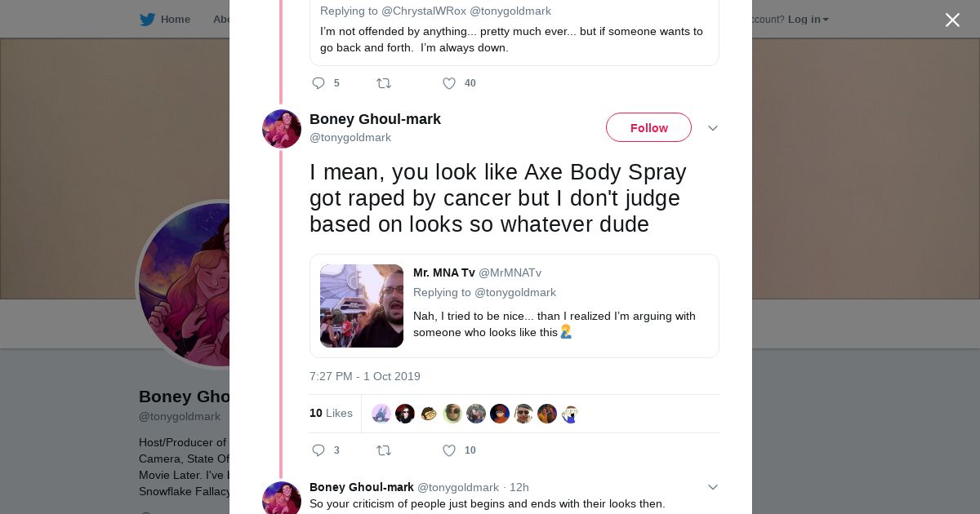Expand options chevron on the 12h reply

tap(712, 487)
